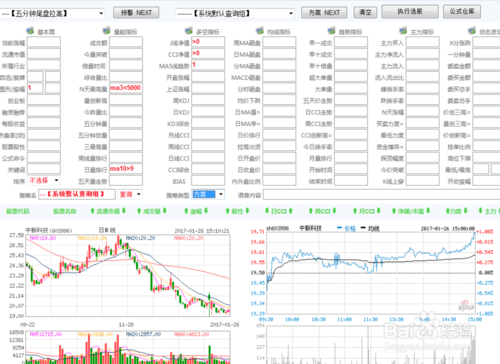Expand the 策略类型 方案 dropdown
500x364 pixels.
click(x=221, y=194)
